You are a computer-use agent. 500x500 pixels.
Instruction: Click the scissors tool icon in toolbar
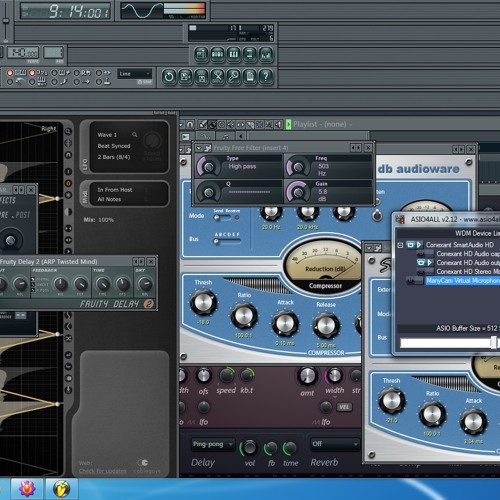coord(218,77)
